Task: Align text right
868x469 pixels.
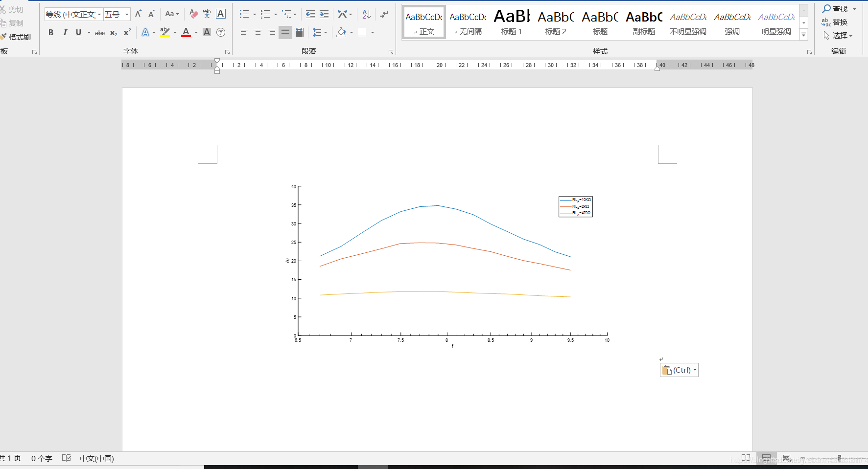Action: click(272, 33)
